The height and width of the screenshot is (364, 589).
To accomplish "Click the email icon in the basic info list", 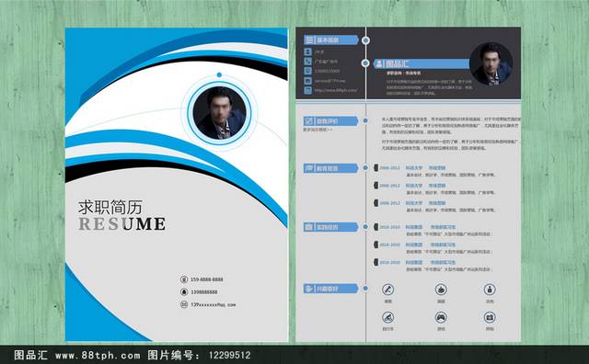I will (x=307, y=81).
